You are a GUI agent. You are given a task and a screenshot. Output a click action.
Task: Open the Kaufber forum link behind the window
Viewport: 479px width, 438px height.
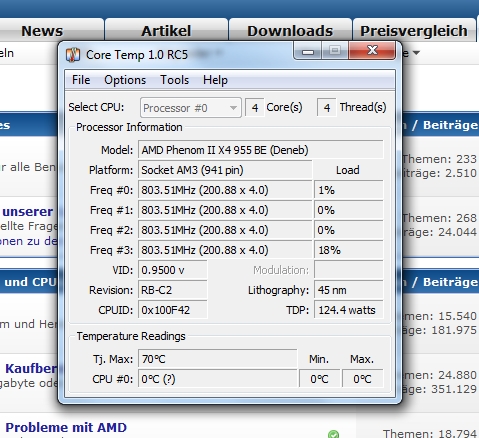[31, 368]
